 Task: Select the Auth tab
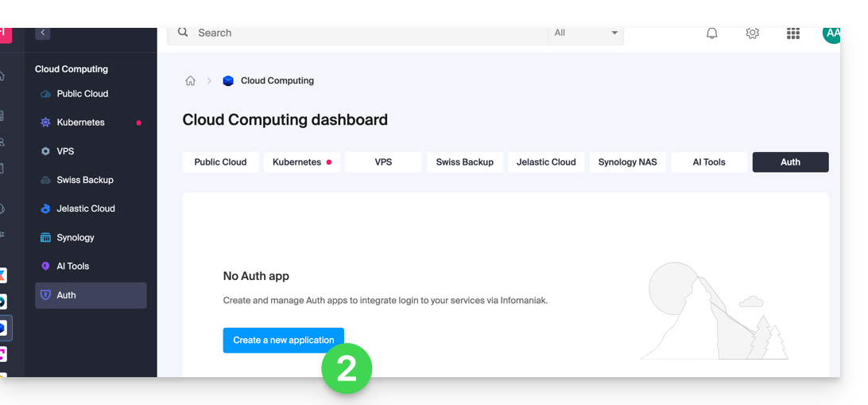790,162
